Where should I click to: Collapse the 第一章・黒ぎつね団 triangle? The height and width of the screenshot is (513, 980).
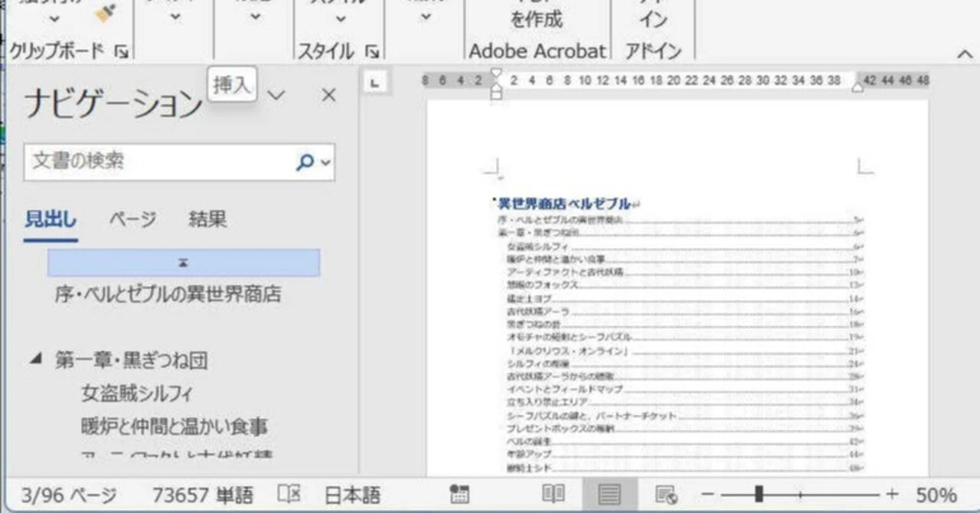click(x=35, y=359)
